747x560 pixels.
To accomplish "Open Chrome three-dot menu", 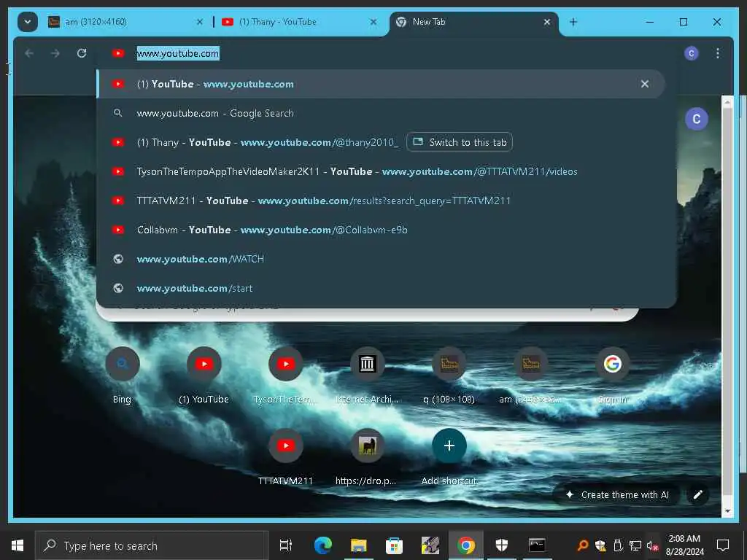I will [718, 53].
